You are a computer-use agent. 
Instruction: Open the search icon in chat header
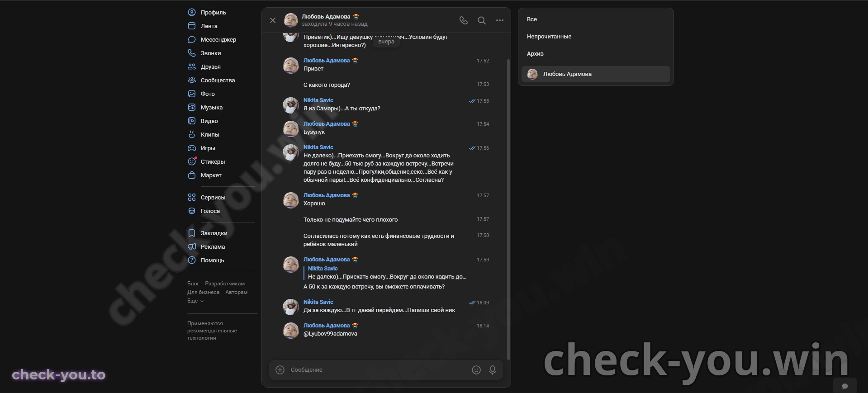(482, 20)
